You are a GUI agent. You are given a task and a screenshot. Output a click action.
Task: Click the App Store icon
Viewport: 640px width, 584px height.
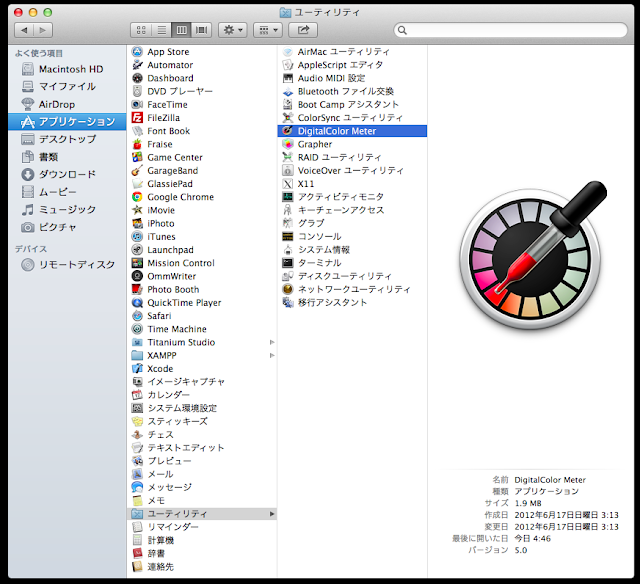pyautogui.click(x=137, y=52)
